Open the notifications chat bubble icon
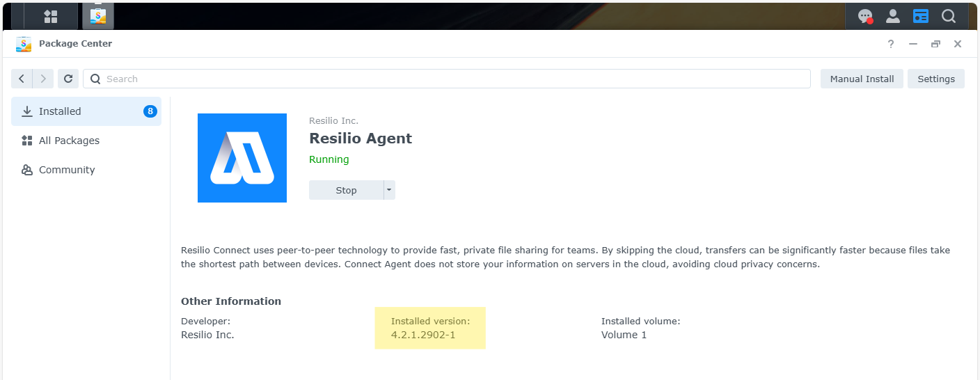The width and height of the screenshot is (980, 380). coord(865,16)
